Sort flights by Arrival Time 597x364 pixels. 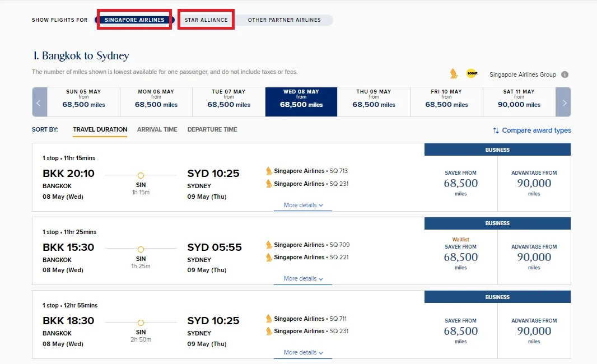(x=157, y=129)
